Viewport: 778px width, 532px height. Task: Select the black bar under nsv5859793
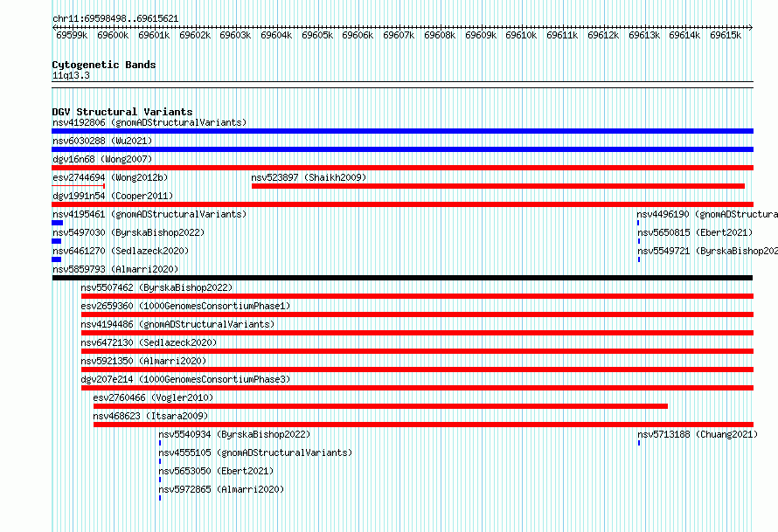402,278
